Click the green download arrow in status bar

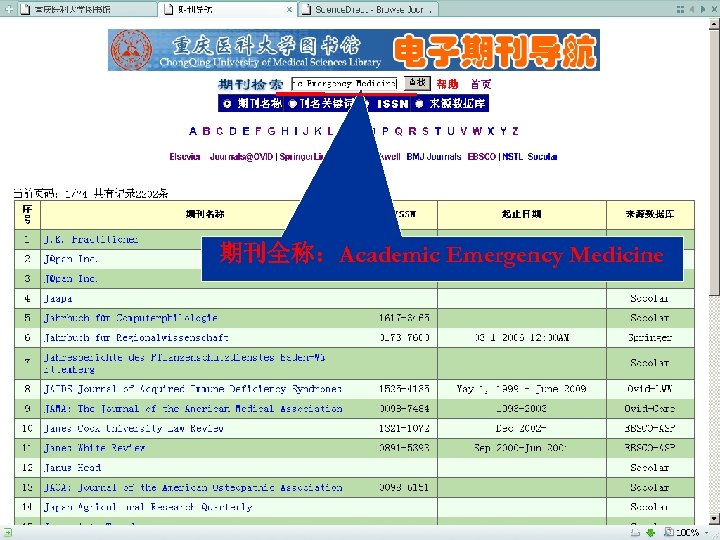651,533
